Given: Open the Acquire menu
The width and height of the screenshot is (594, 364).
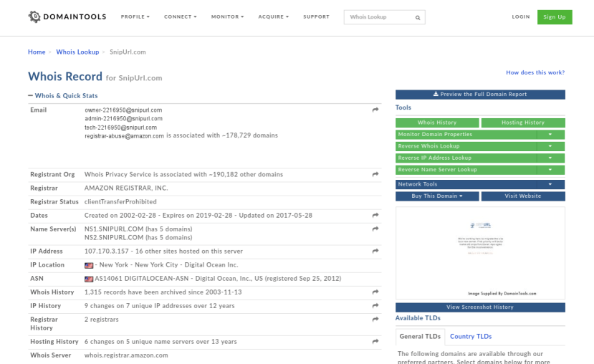Looking at the screenshot, I should [273, 16].
